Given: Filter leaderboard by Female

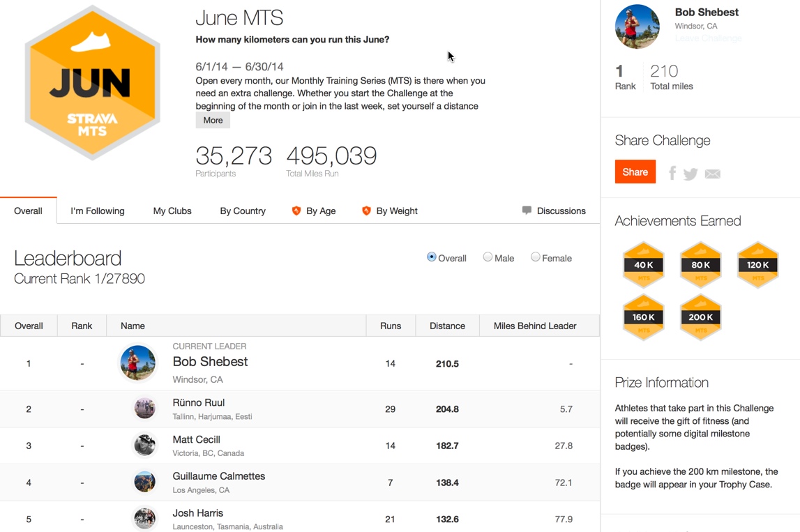Looking at the screenshot, I should pos(535,257).
